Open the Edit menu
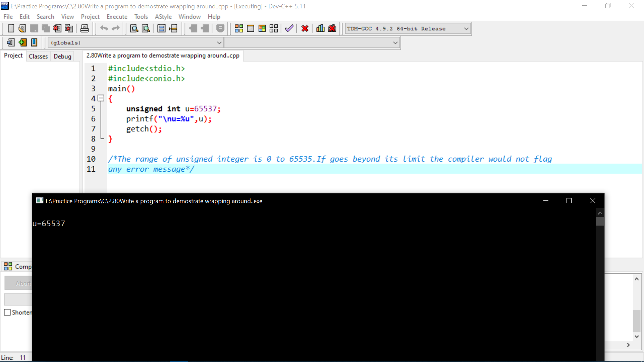This screenshot has width=644, height=362. coord(24,17)
